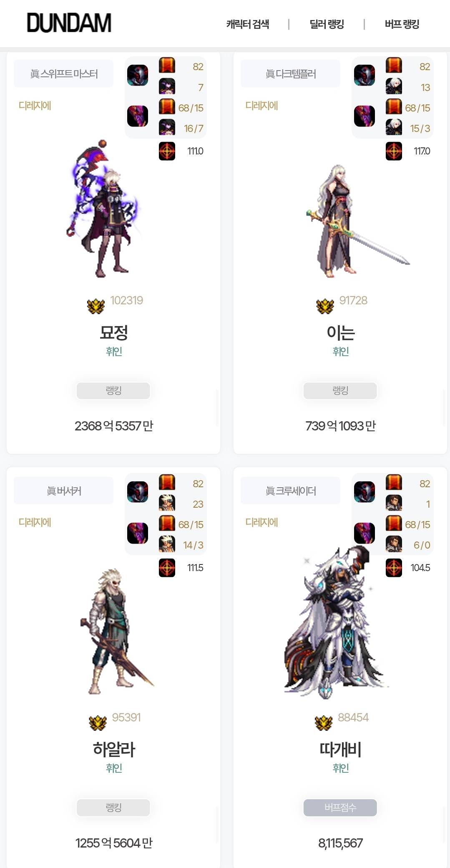Open the 캐릭터 검색 menu
Screen dimensions: 450x868
pos(248,24)
